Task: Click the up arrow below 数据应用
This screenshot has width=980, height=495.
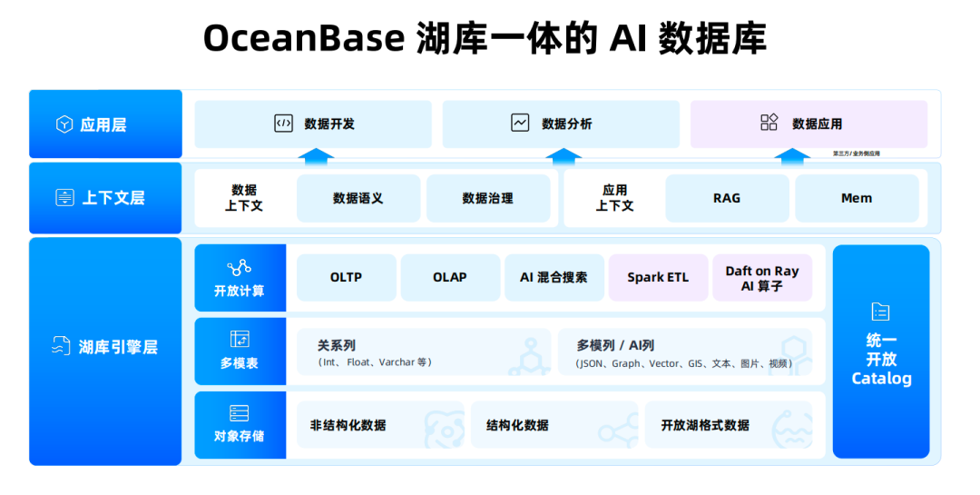Action: click(792, 156)
